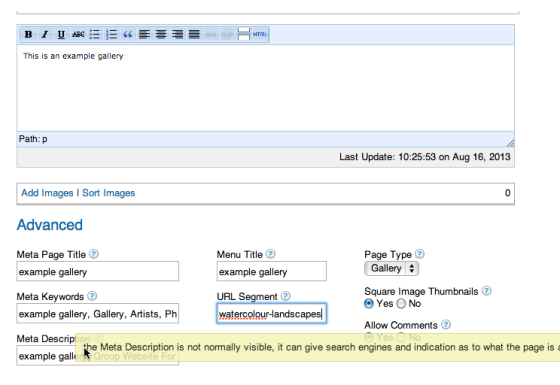
Task: Click the 'Last Update' timestamp text
Action: pos(425,157)
